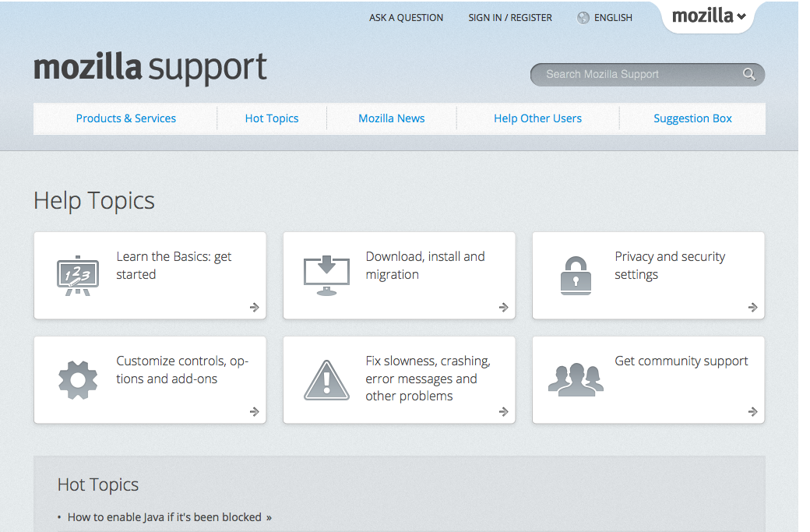Open Download, install and migration link

[425, 266]
